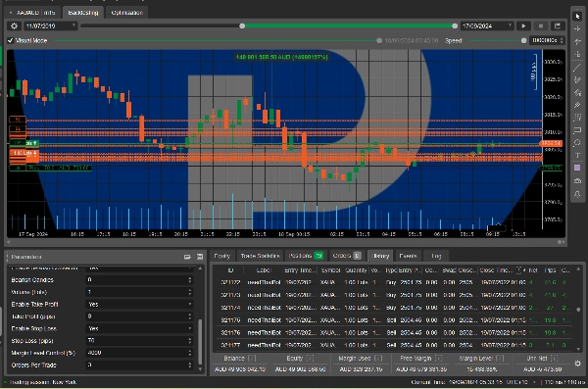Image resolution: width=588 pixels, height=389 pixels.
Task: Select the dotted grid levels tool
Action: pyautogui.click(x=577, y=118)
